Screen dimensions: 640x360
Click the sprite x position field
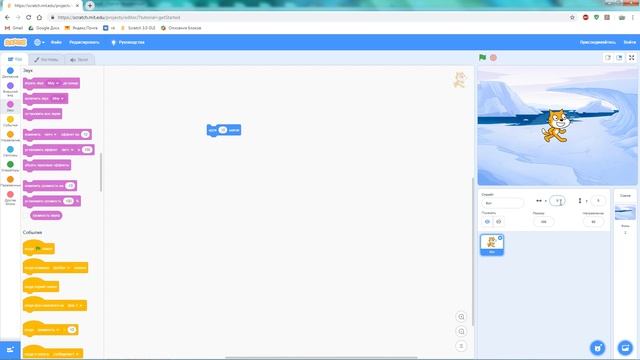click(557, 200)
